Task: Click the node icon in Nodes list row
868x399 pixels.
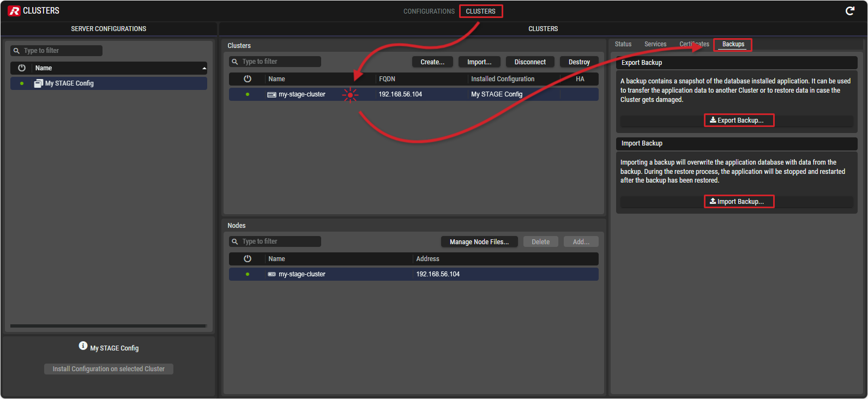Action: 272,275
